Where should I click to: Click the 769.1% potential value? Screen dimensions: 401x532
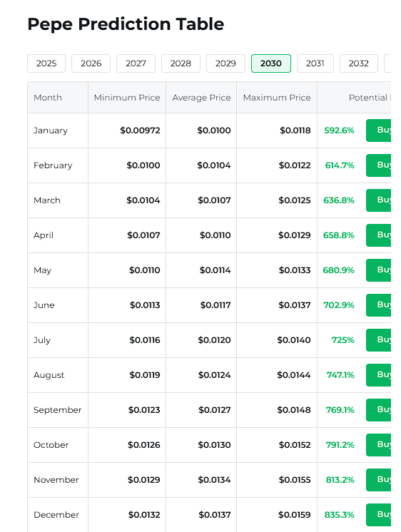click(x=340, y=410)
